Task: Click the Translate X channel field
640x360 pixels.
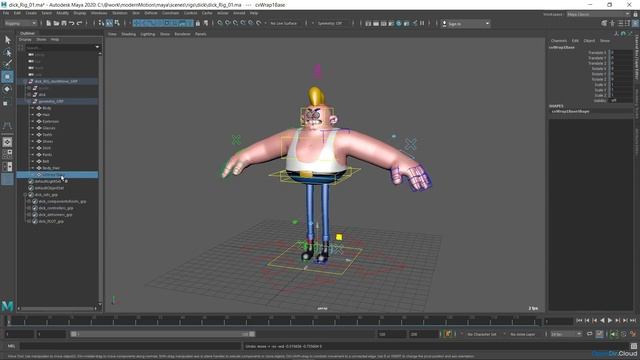Action: pyautogui.click(x=622, y=53)
